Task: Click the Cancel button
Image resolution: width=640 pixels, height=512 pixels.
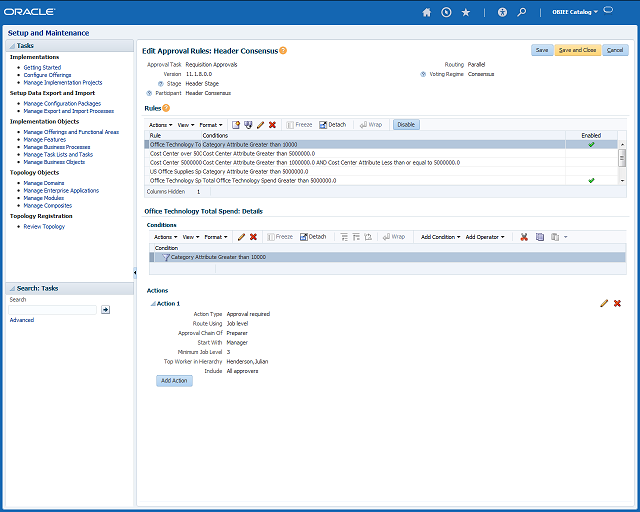Action: [x=615, y=50]
